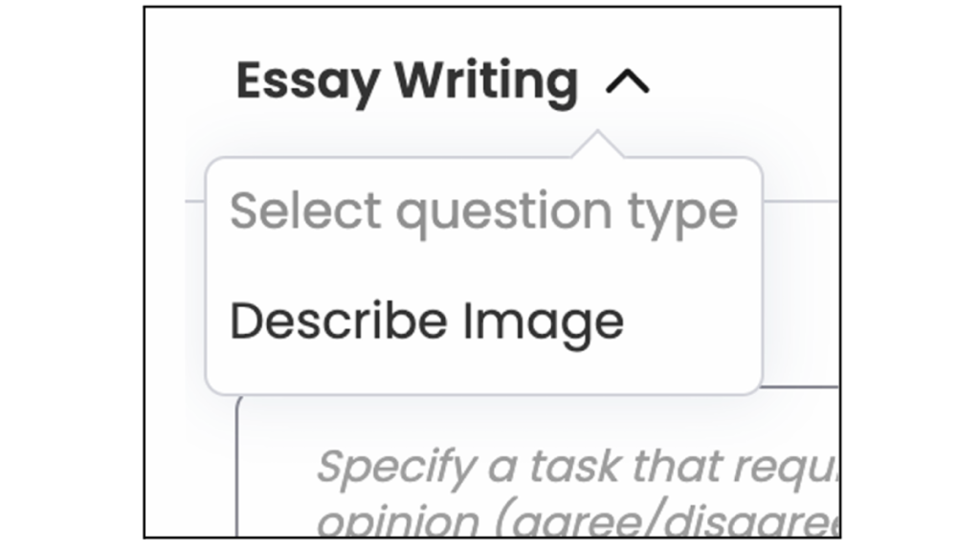
Task: Click the caret icon to hide options
Action: [628, 84]
